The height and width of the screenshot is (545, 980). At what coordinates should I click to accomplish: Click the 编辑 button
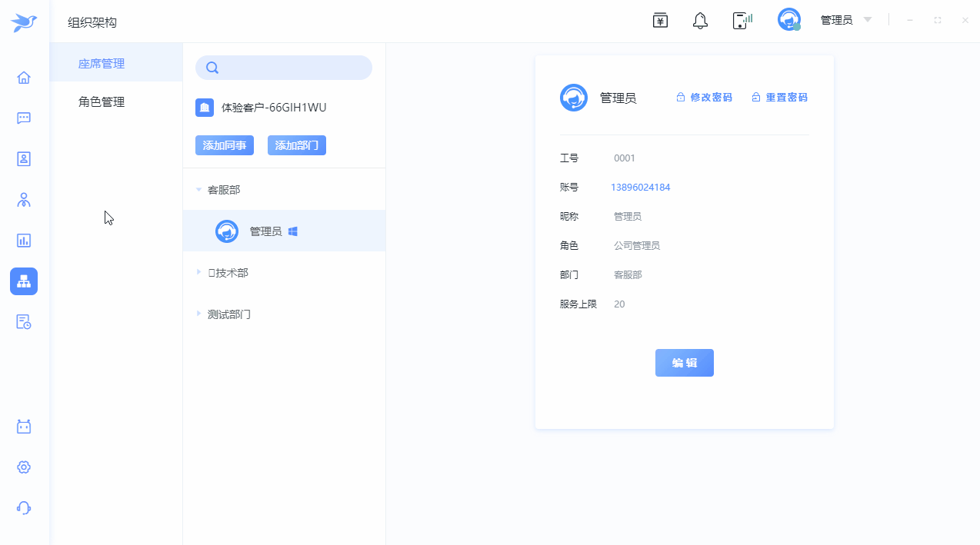(x=684, y=363)
